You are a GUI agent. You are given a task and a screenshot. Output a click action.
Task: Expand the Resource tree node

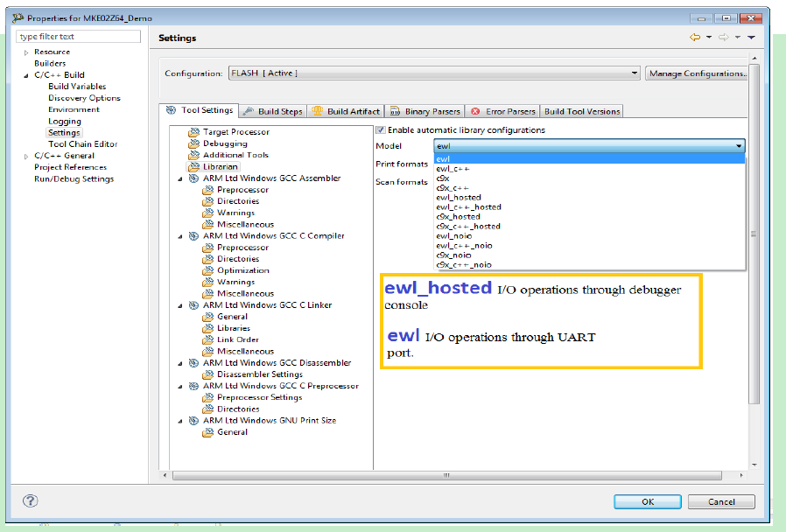[x=26, y=52]
